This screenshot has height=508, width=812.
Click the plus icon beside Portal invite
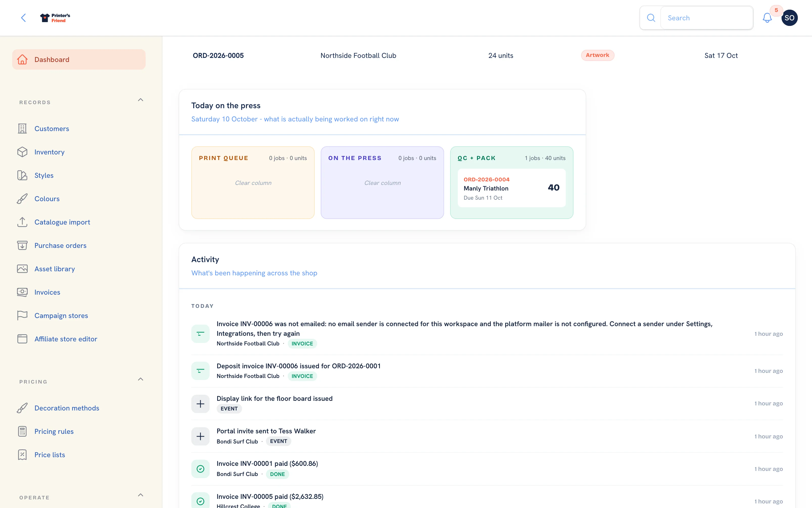pos(200,436)
